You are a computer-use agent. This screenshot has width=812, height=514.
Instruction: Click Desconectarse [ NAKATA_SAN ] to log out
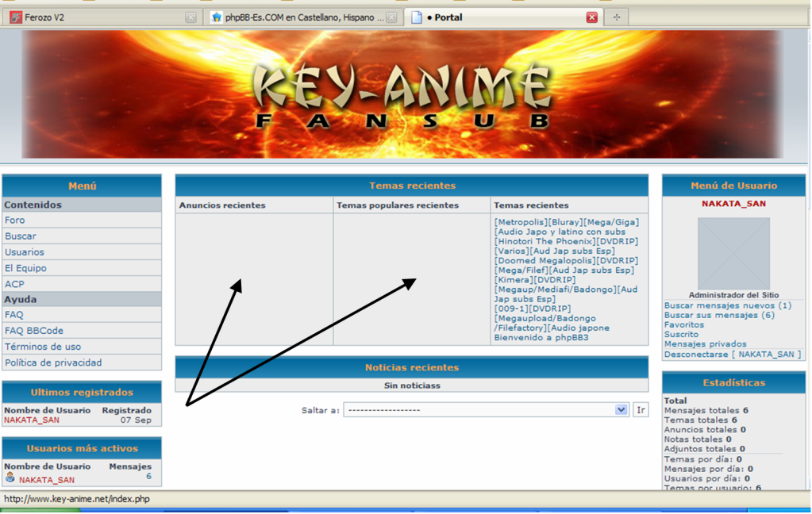pos(733,355)
